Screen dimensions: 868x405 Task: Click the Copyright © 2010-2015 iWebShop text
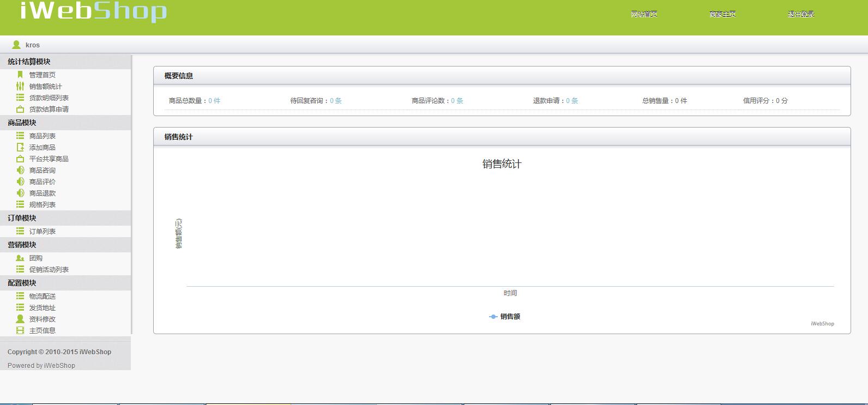click(59, 352)
